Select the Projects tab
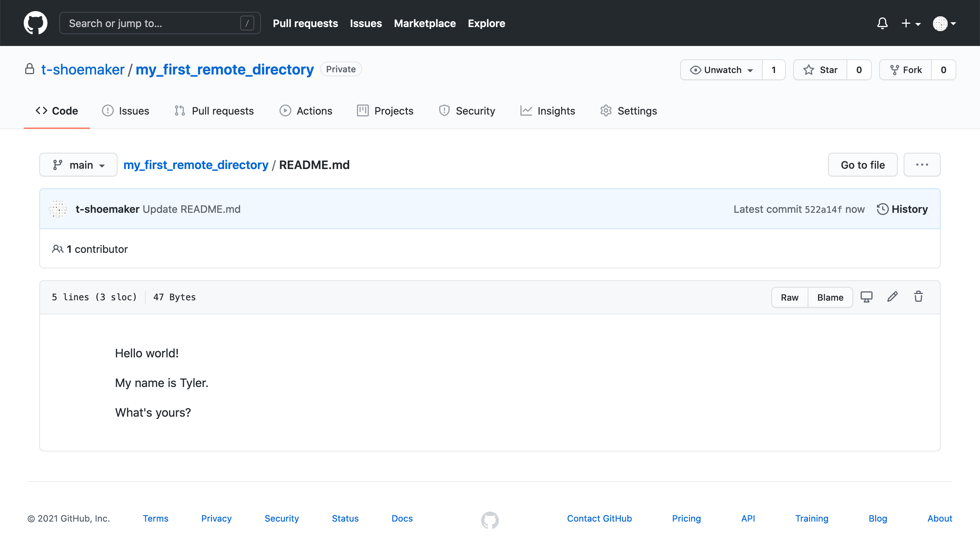980x539 pixels. [x=385, y=111]
